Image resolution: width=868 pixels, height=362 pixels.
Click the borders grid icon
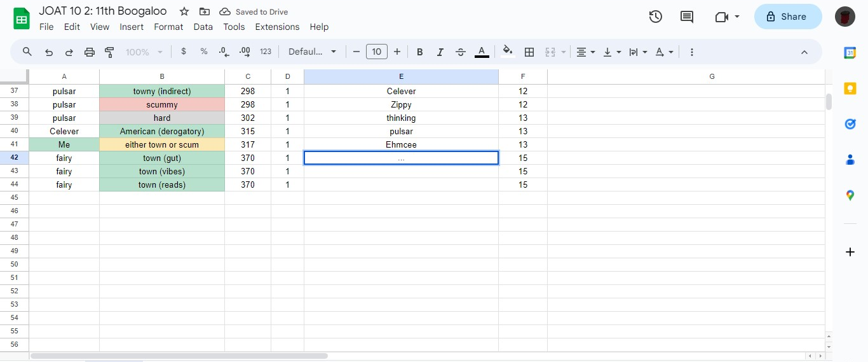point(529,52)
